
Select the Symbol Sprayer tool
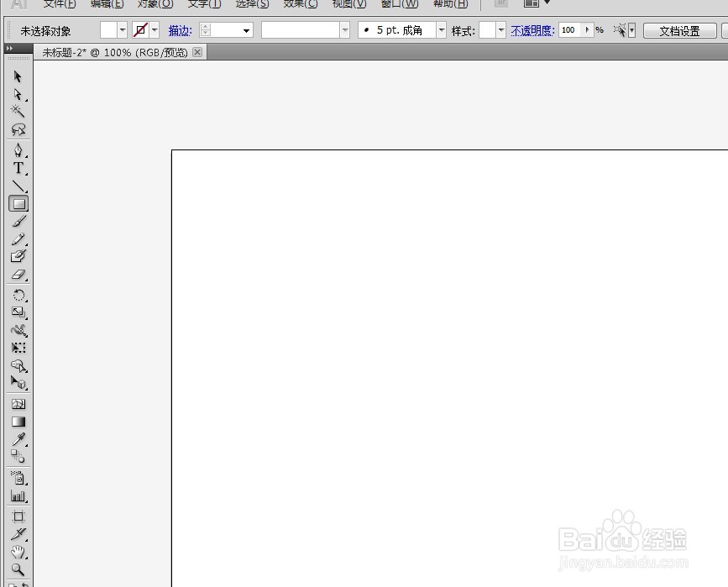click(x=18, y=477)
